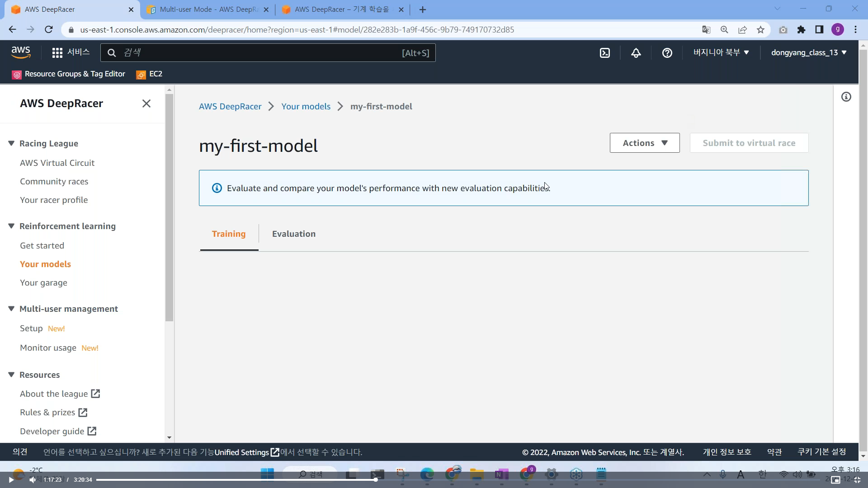Select the Training tab
Image resolution: width=868 pixels, height=488 pixels.
[229, 234]
